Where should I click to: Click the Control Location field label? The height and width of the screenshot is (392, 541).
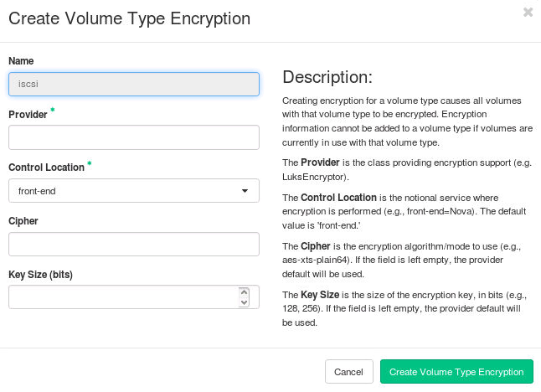[46, 168]
